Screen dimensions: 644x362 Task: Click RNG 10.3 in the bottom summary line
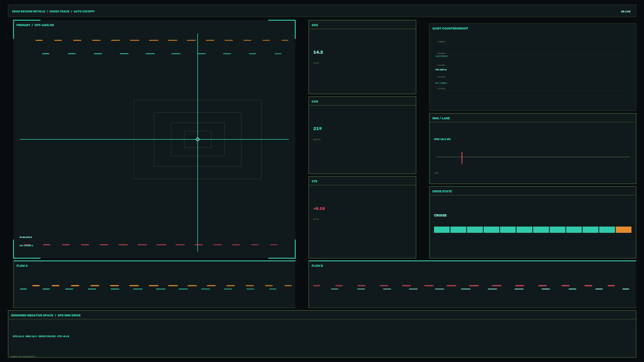(x=31, y=336)
